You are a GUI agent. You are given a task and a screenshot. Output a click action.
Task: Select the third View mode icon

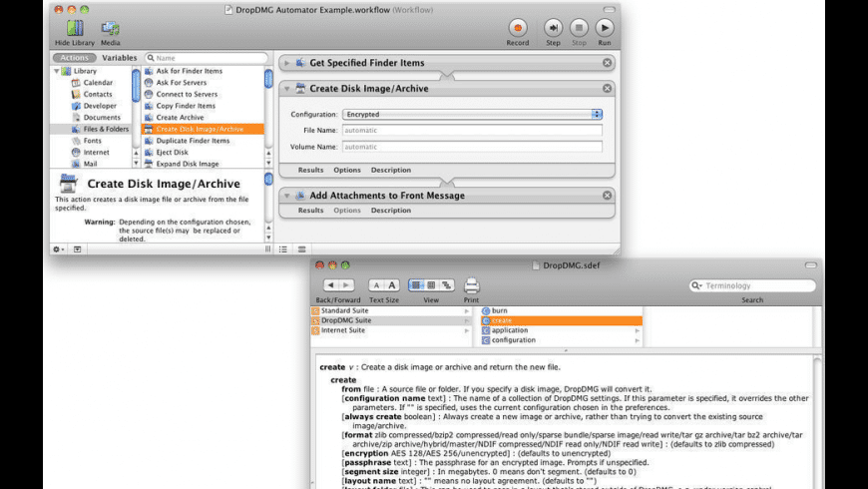[447, 285]
